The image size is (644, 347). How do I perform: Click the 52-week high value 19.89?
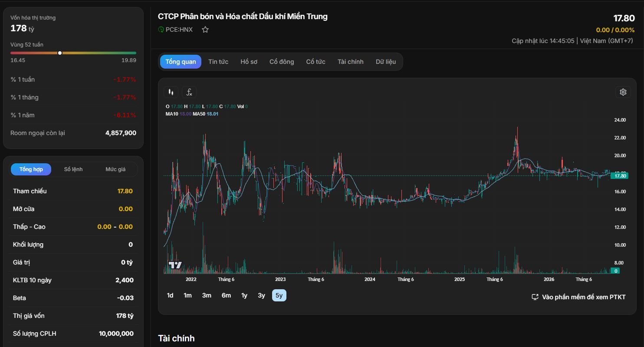tap(129, 60)
